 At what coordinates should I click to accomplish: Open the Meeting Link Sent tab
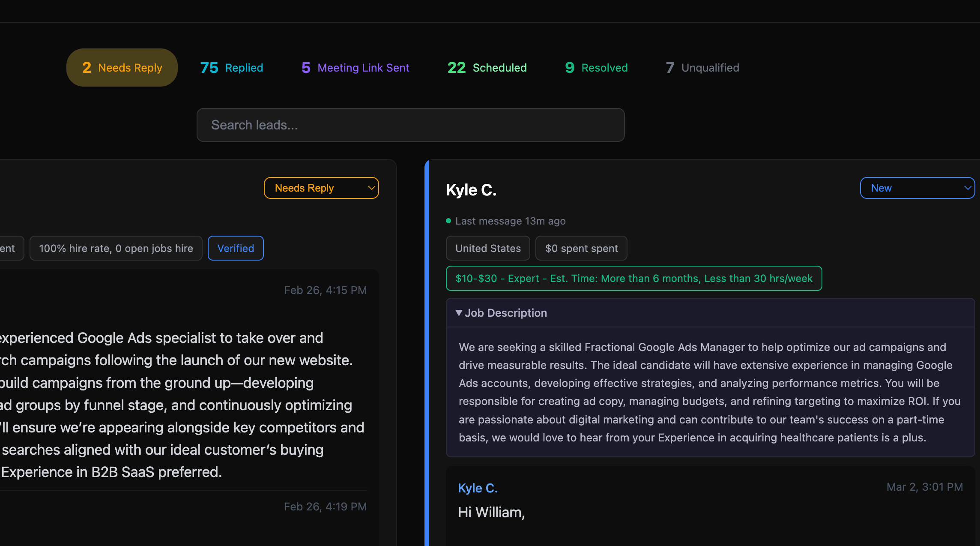355,67
